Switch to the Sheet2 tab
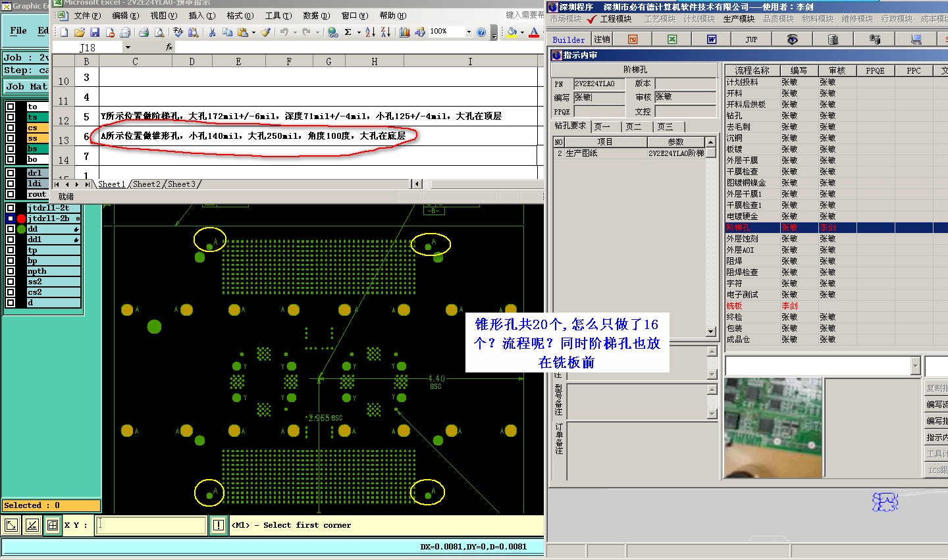 tap(147, 184)
